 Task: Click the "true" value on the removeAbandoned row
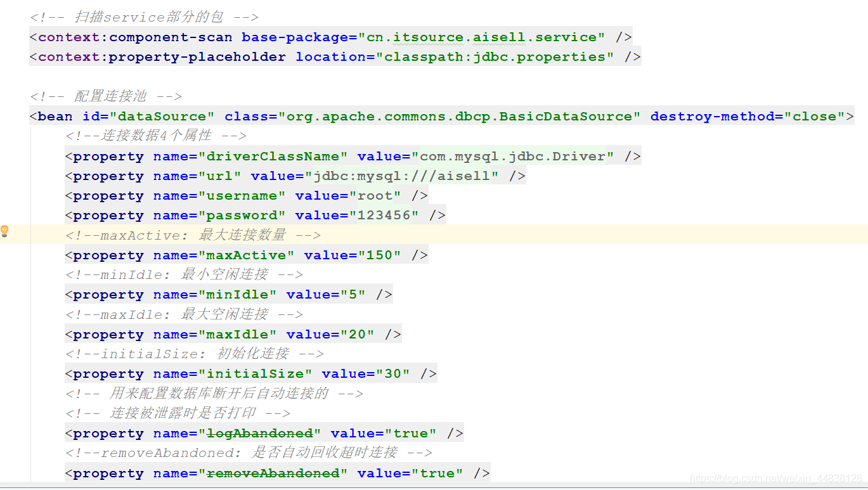(x=437, y=474)
